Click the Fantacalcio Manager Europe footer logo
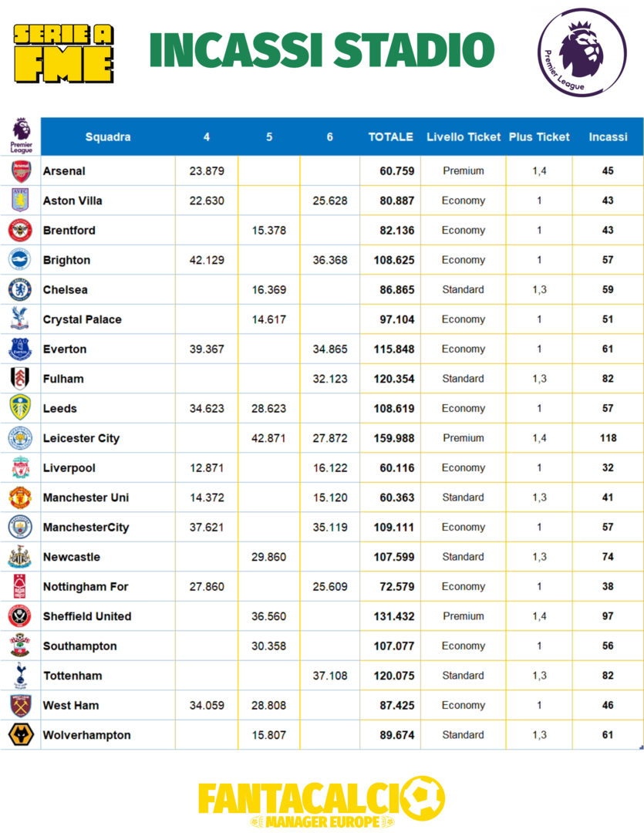The width and height of the screenshot is (644, 833). pyautogui.click(x=322, y=802)
